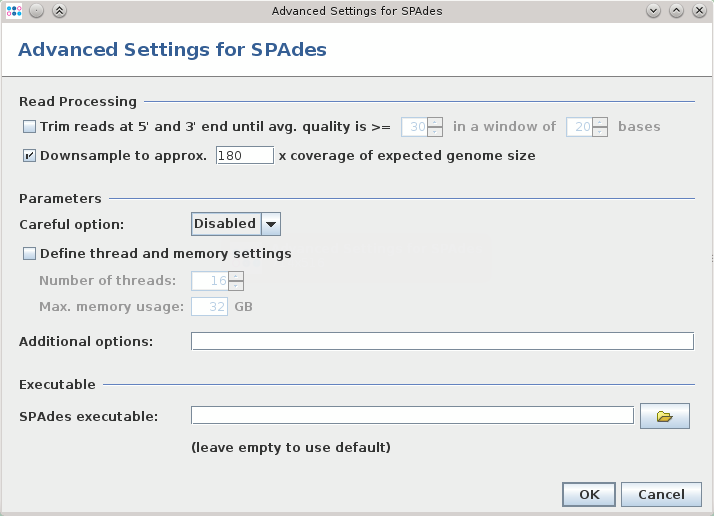Click the 'Read Processing' section heading
Viewport: 714px width, 516px height.
tap(78, 101)
